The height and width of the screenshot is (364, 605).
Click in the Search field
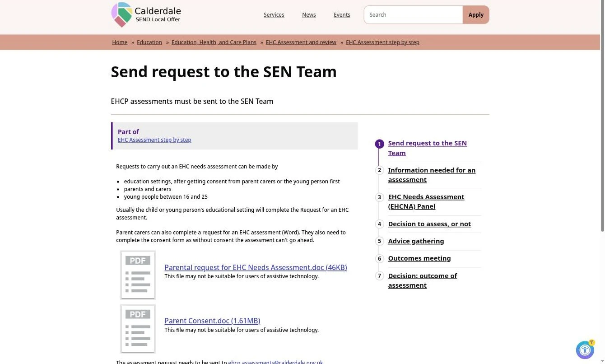coord(414,15)
